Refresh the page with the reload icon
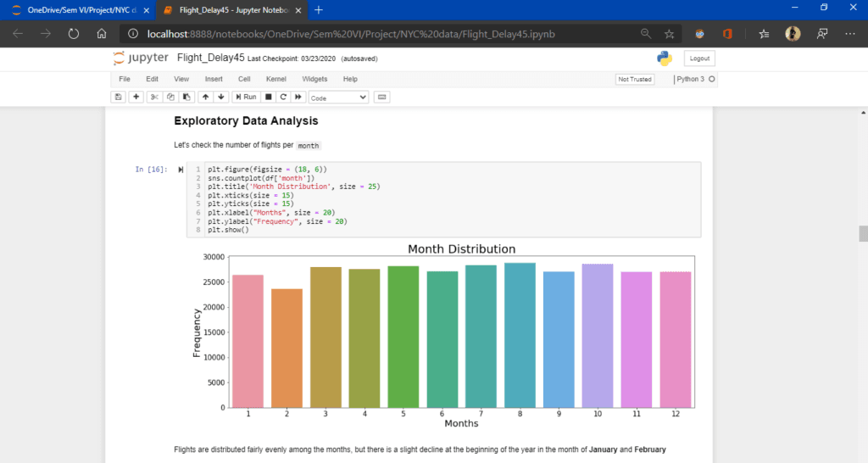This screenshot has height=463, width=868. pos(74,34)
